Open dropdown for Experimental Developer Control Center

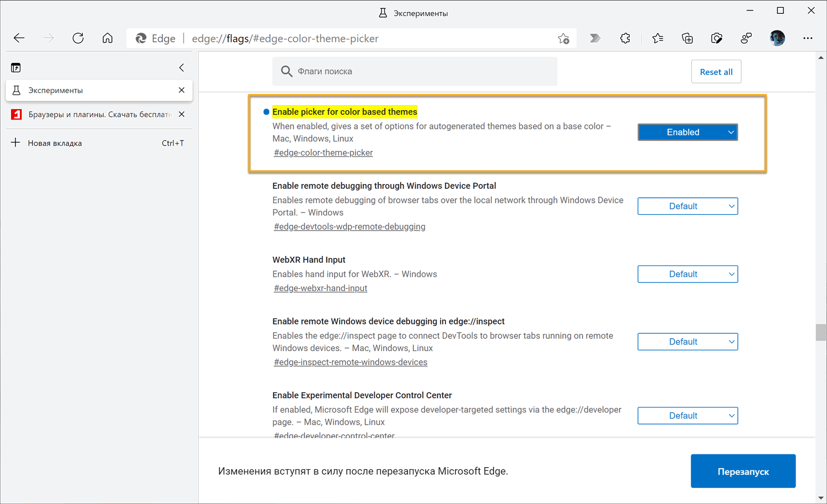click(x=688, y=416)
